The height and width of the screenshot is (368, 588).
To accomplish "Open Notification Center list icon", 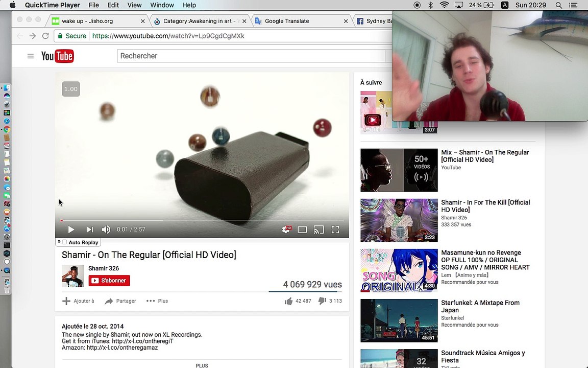I will coord(573,5).
